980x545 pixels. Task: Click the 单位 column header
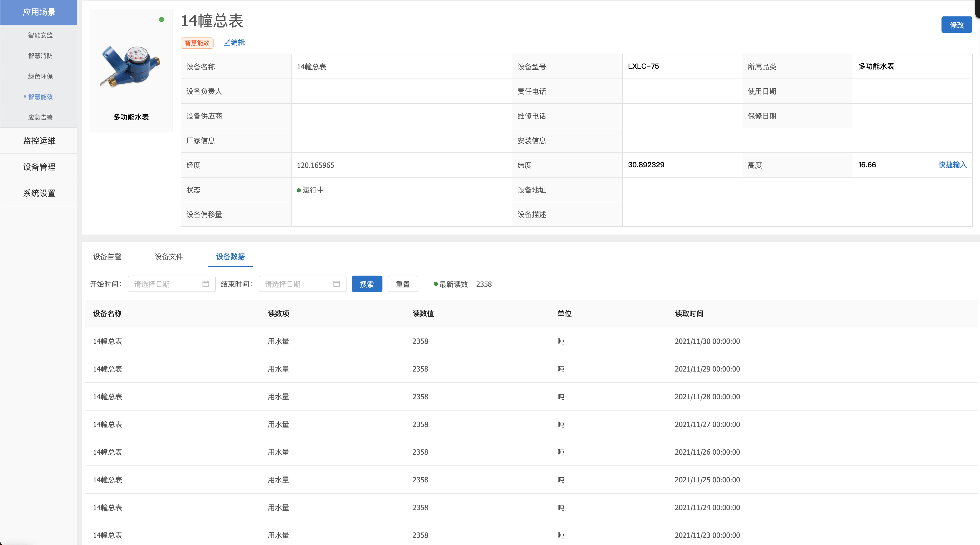click(x=564, y=313)
